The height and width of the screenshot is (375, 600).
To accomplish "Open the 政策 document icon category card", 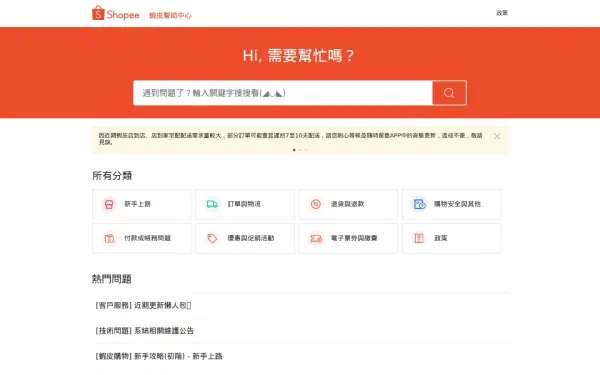I will [452, 238].
